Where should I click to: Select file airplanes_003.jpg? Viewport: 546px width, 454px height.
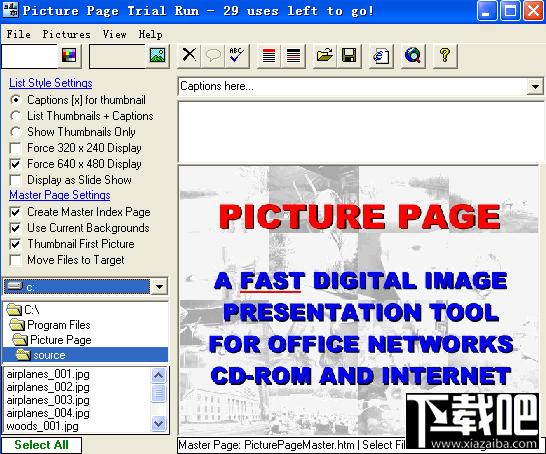(x=48, y=400)
